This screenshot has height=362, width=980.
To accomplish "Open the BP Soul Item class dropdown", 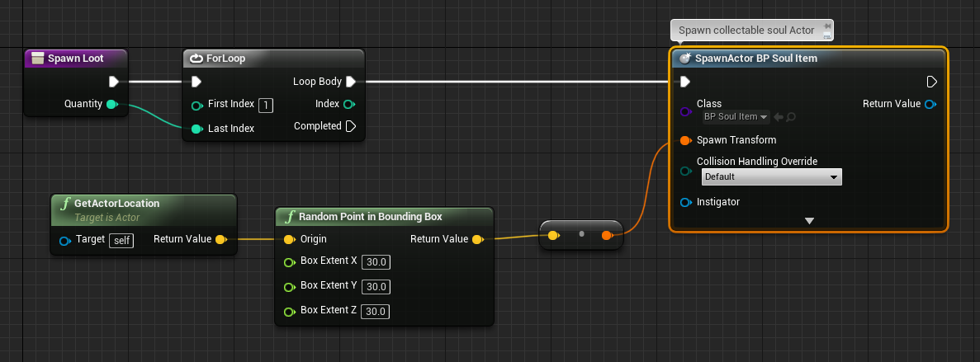I will 736,117.
